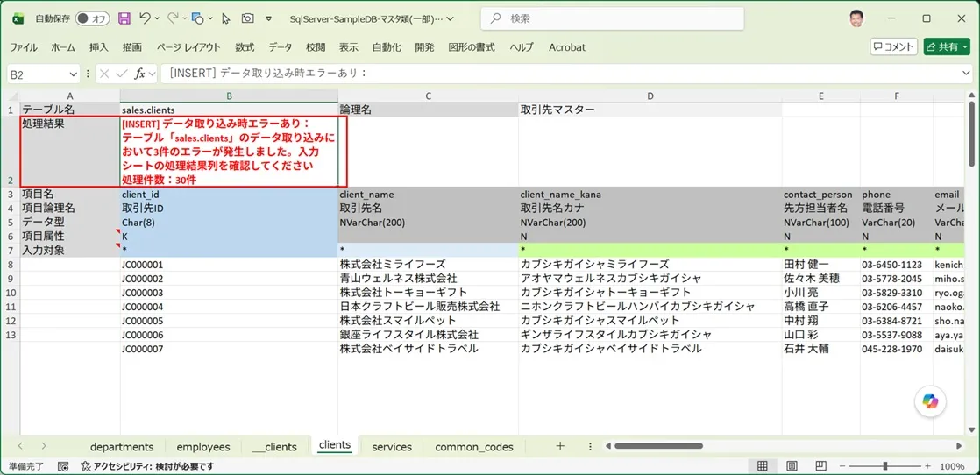This screenshot has width=980, height=475.
Task: Open the 表示 ribbon tab
Action: [x=349, y=46]
